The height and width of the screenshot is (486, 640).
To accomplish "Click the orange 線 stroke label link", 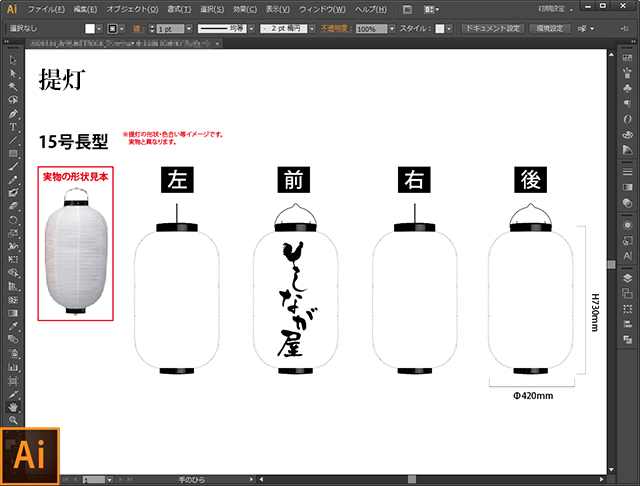I will tap(138, 29).
